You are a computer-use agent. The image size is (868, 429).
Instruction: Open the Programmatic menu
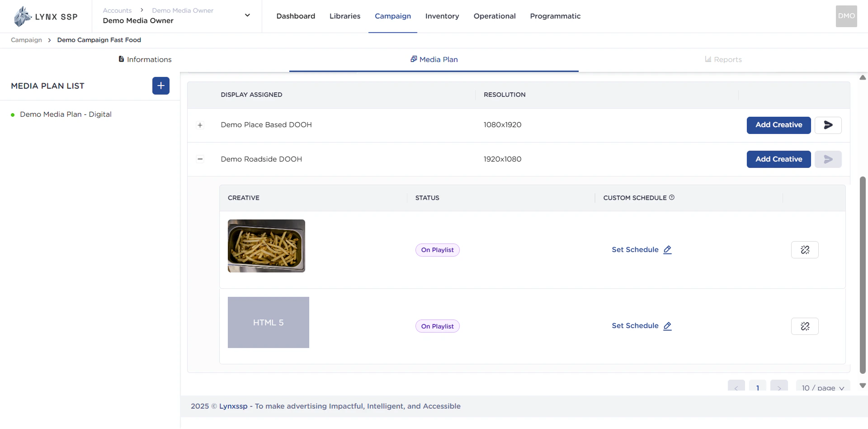pos(555,16)
